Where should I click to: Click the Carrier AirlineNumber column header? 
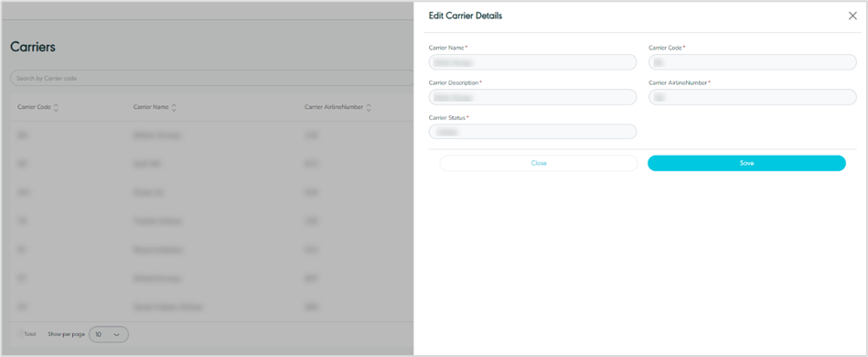(x=334, y=107)
